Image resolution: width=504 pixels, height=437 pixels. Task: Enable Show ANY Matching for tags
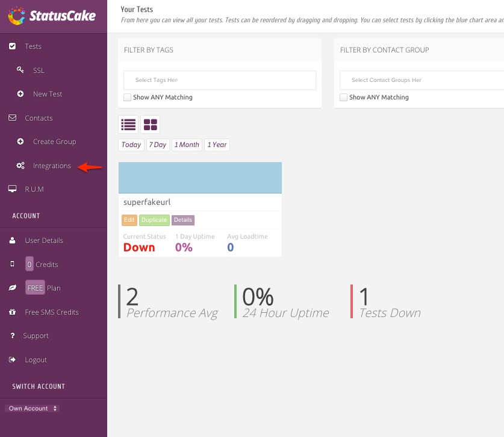pyautogui.click(x=127, y=97)
